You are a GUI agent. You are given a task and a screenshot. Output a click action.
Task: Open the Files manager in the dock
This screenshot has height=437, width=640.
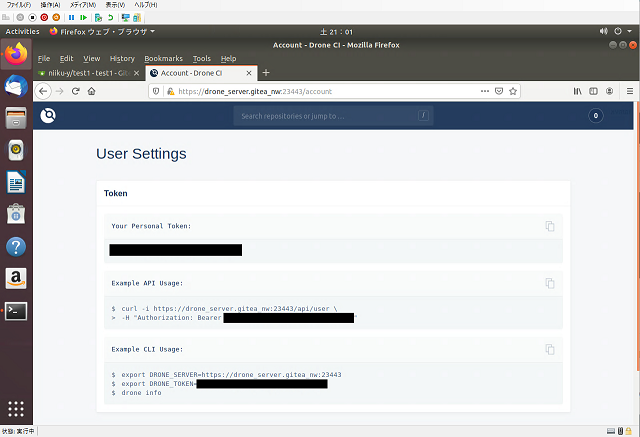(16, 118)
